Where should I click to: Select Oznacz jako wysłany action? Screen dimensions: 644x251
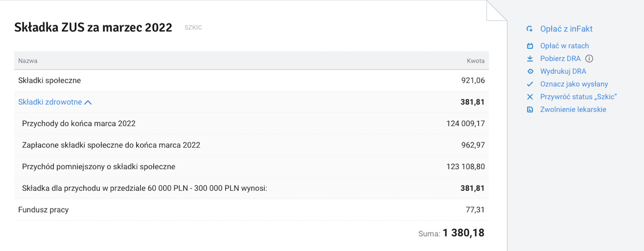[x=574, y=84]
